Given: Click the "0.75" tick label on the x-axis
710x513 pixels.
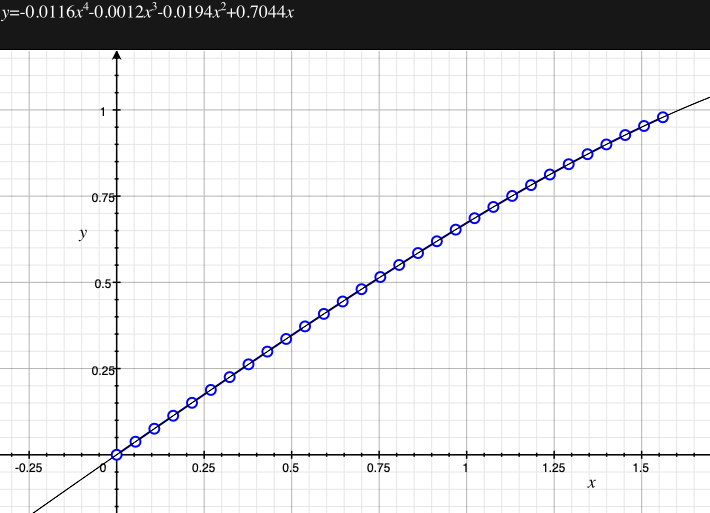Looking at the screenshot, I should (378, 468).
